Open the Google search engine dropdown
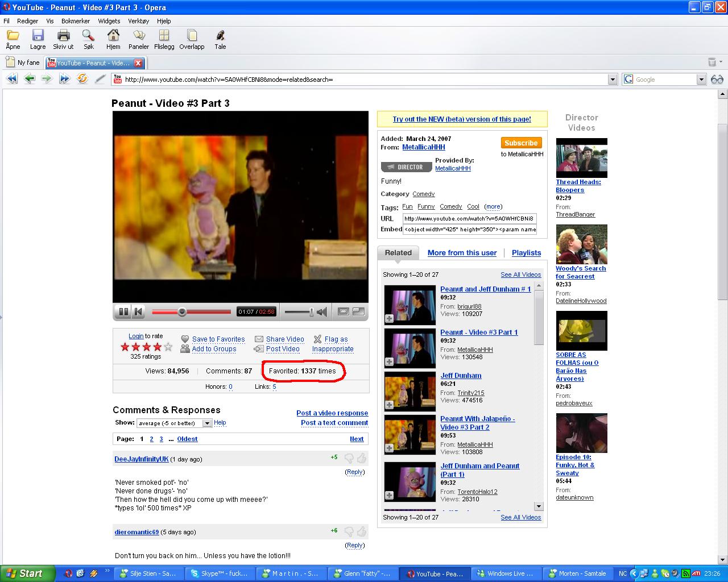 [701, 80]
